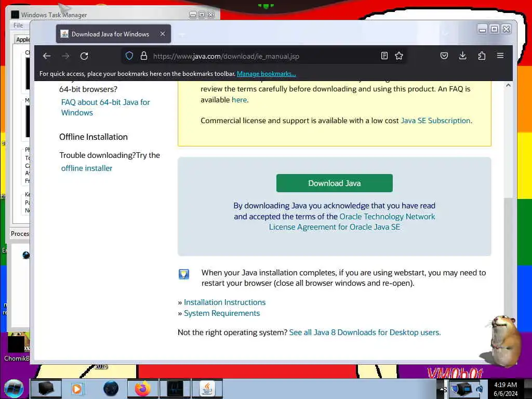Select the Download Java for Windows tab
The width and height of the screenshot is (532, 399).
point(113,34)
